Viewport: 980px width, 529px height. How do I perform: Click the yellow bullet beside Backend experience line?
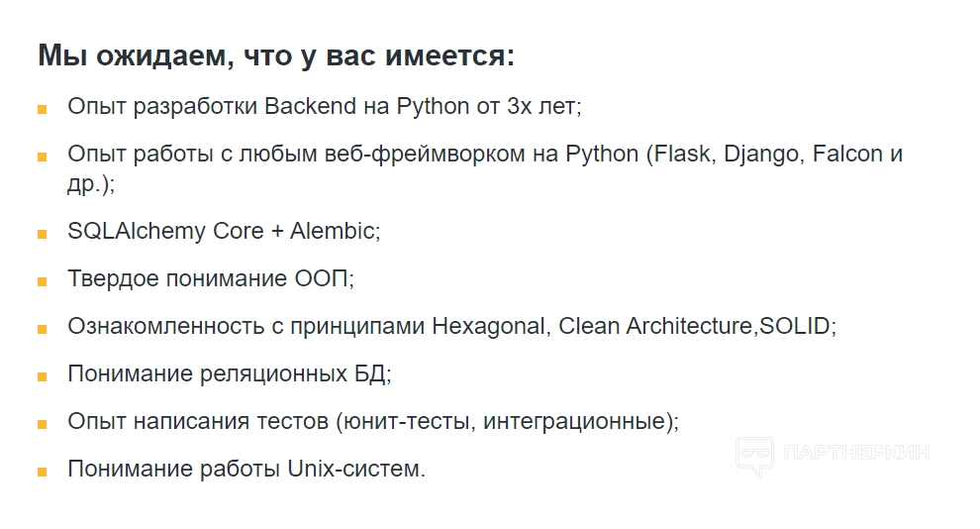(43, 109)
